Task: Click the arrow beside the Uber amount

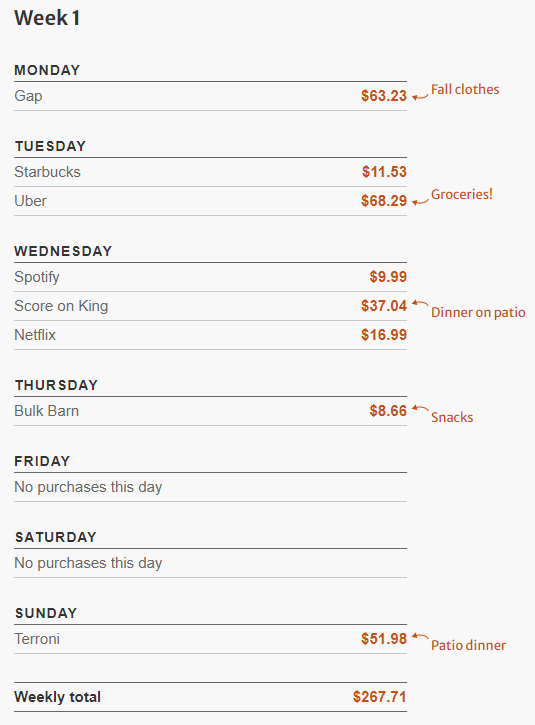Action: coord(420,201)
